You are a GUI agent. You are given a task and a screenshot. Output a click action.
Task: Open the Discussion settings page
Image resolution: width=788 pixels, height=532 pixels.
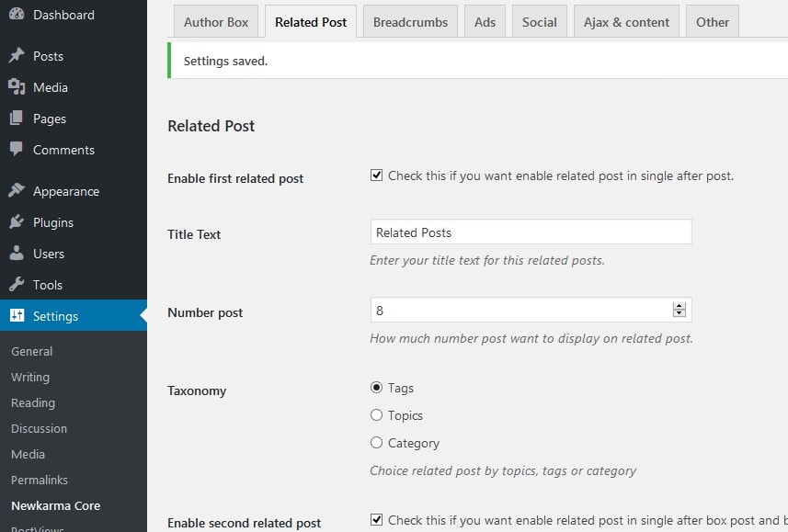pyautogui.click(x=39, y=428)
